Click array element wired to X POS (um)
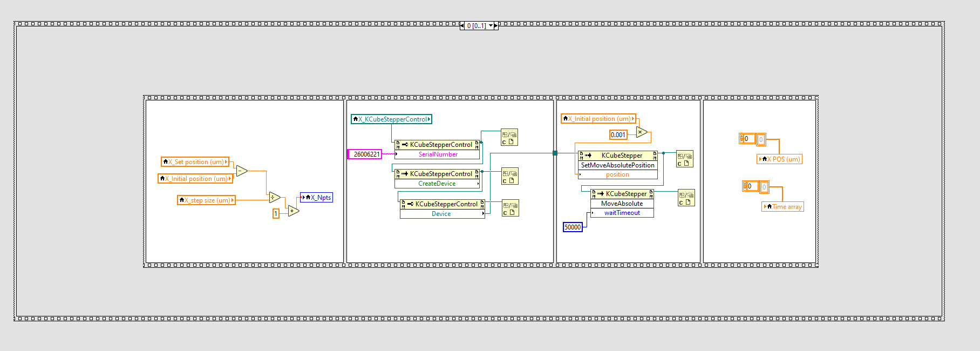Image resolution: width=980 pixels, height=351 pixels. [761, 139]
